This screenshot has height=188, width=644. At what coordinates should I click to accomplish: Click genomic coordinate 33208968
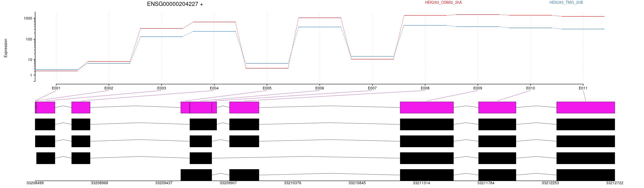tap(100, 183)
